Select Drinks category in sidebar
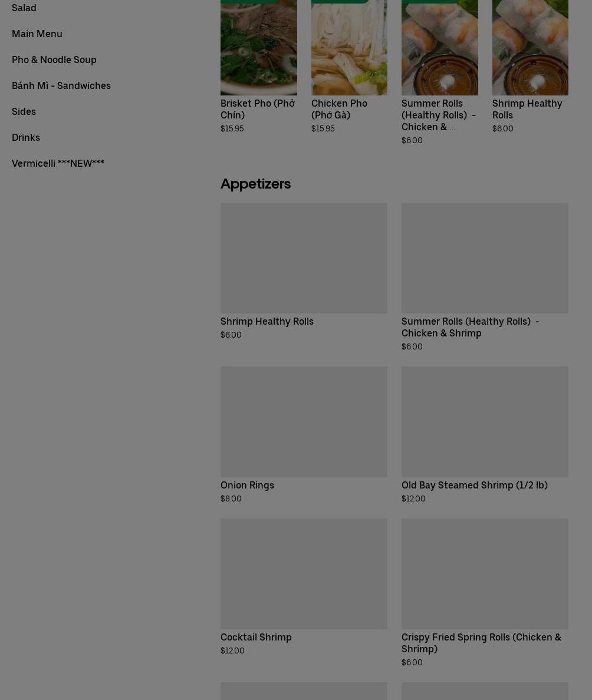Image resolution: width=592 pixels, height=700 pixels. [x=25, y=137]
